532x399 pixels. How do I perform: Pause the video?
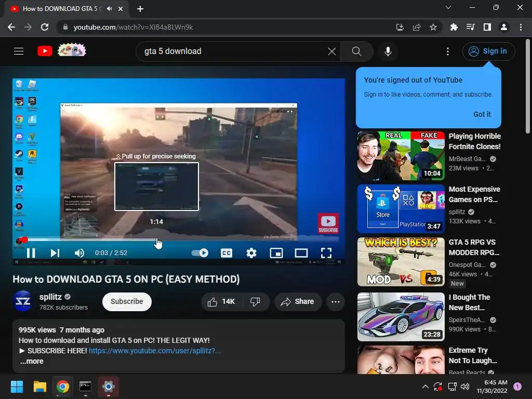point(31,253)
